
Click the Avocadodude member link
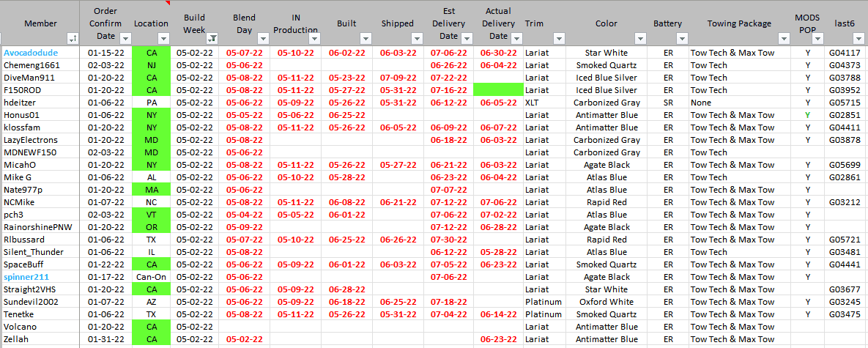[29, 53]
